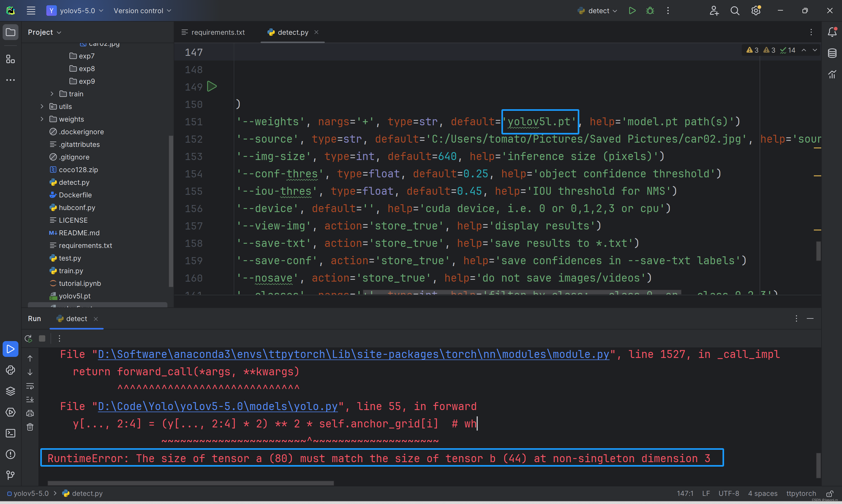Open Search Everywhere magnifier

(735, 11)
